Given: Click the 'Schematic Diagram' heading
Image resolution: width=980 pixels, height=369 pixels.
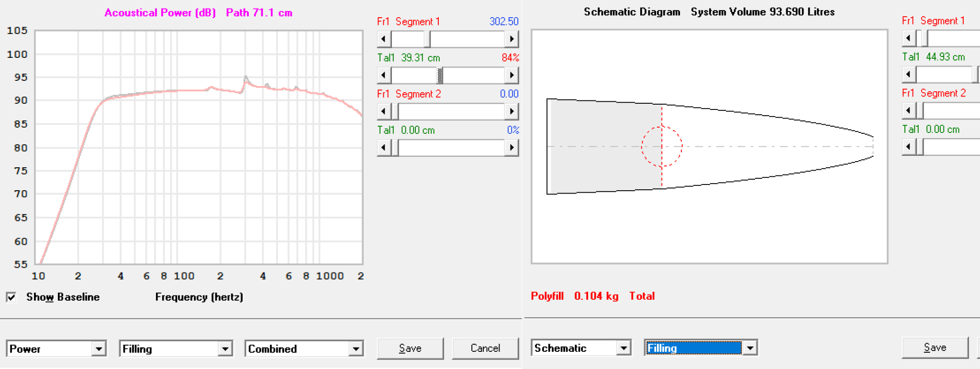Looking at the screenshot, I should (x=632, y=12).
